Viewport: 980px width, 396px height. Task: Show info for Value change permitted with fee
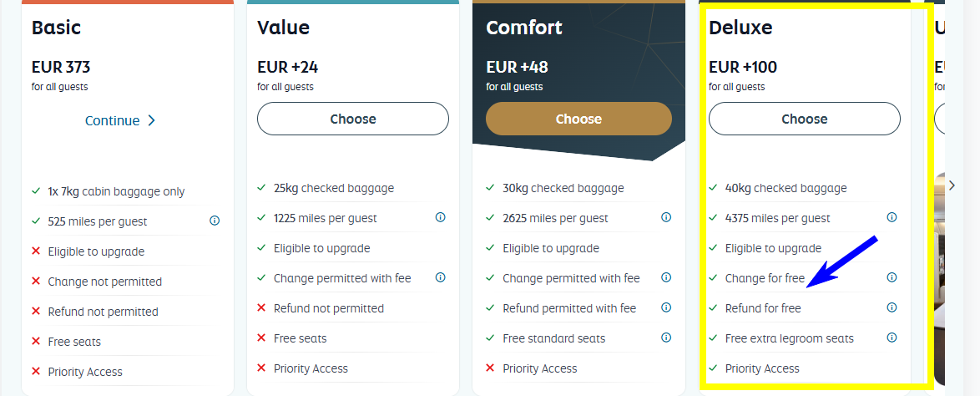440,277
